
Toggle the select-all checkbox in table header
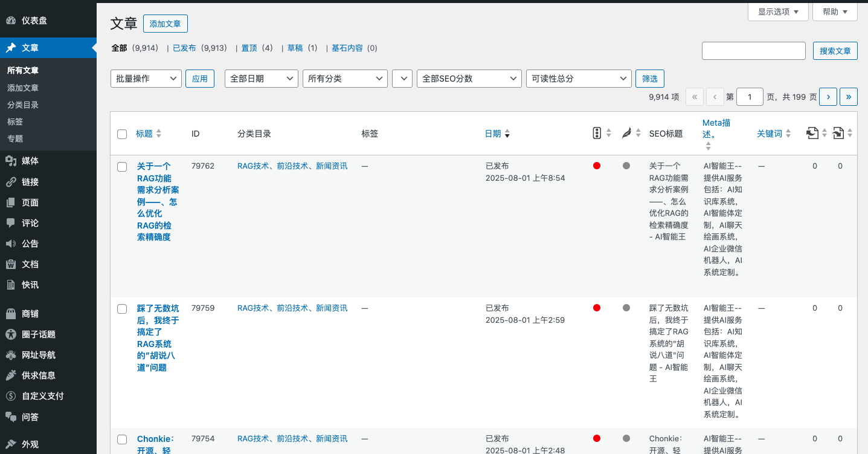122,134
